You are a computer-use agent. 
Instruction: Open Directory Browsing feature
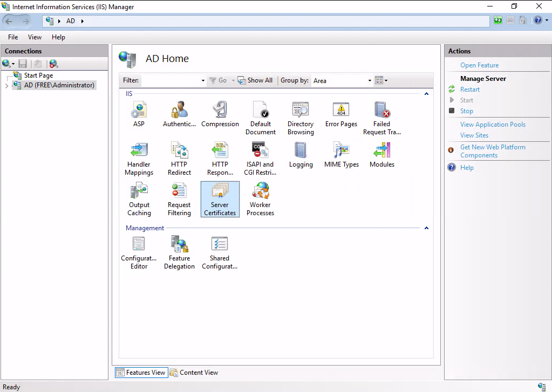click(301, 118)
